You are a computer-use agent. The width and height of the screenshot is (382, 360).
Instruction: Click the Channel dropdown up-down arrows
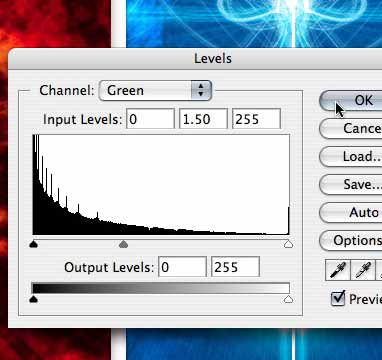pyautogui.click(x=201, y=90)
